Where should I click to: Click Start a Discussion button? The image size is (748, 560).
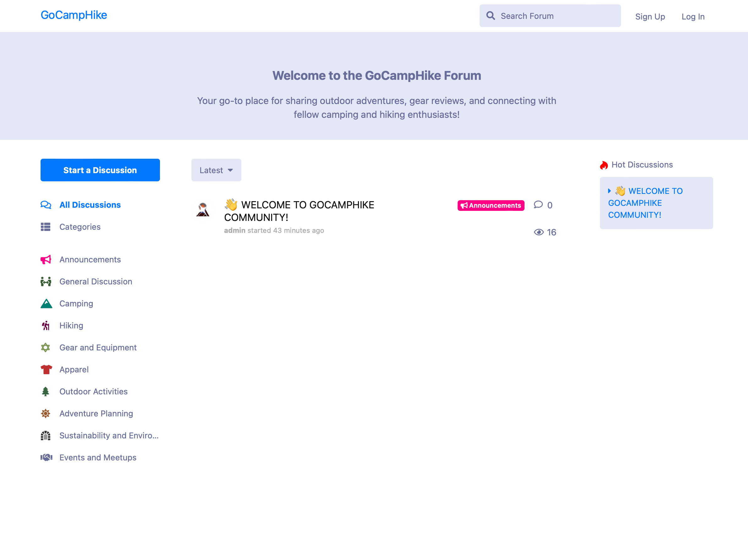coord(100,170)
